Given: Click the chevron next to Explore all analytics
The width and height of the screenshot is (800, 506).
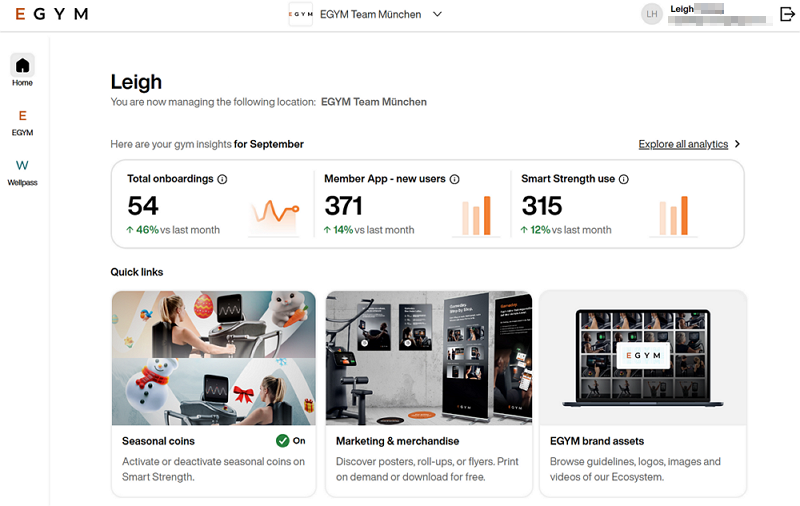Looking at the screenshot, I should tap(737, 144).
